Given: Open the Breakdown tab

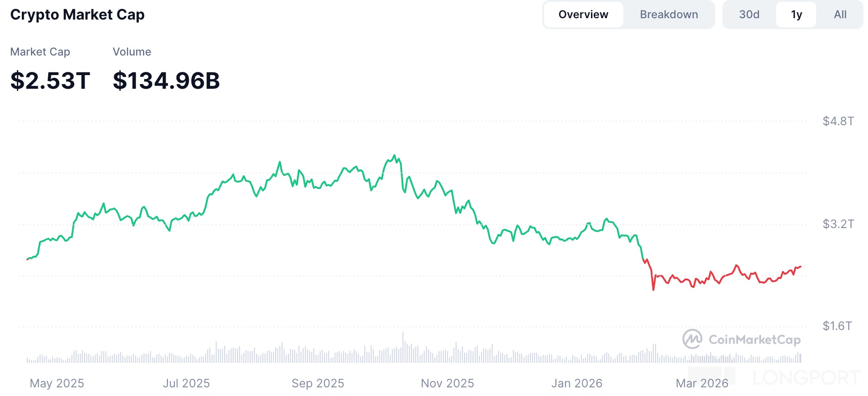Looking at the screenshot, I should tap(669, 15).
